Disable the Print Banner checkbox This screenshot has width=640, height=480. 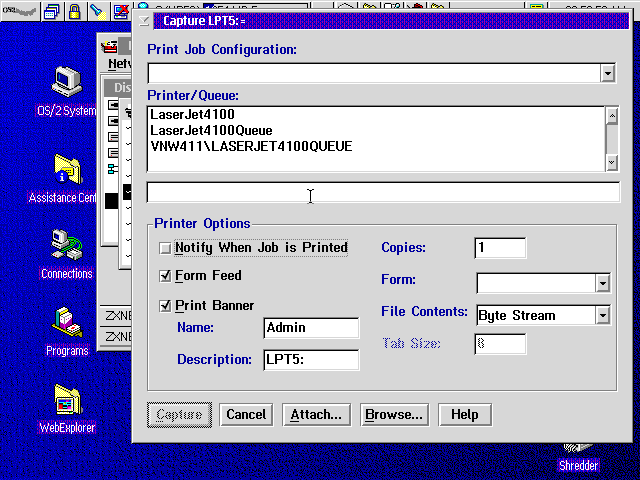coord(165,306)
